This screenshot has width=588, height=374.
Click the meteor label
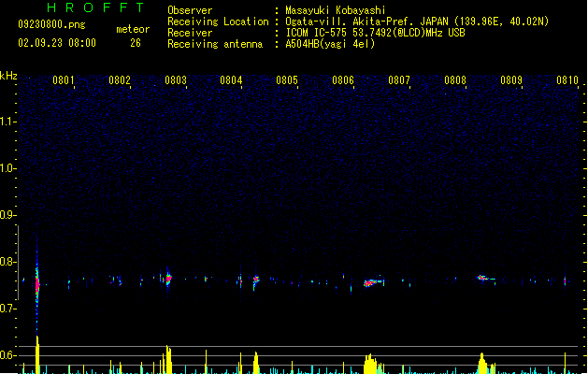[x=133, y=29]
